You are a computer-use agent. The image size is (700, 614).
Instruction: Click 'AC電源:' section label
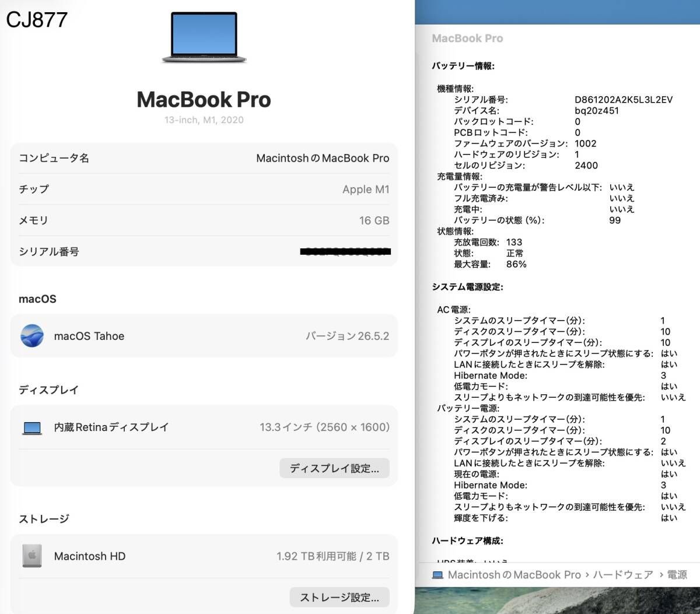[454, 310]
